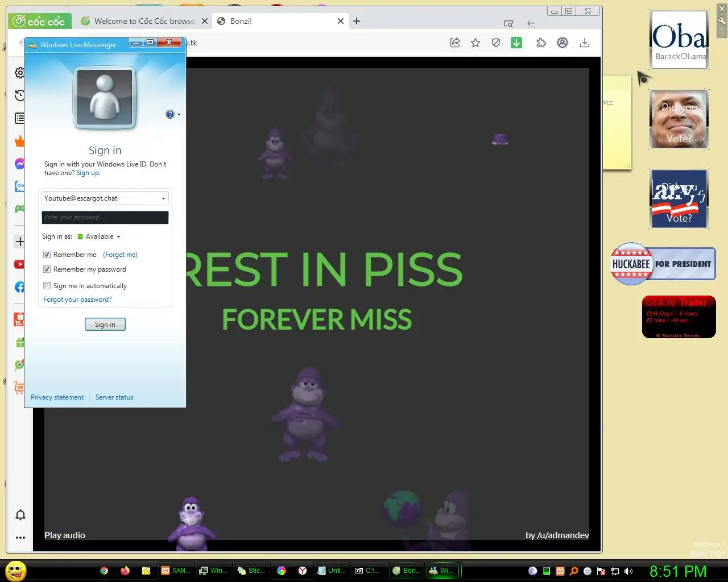
Task: Open the browser extensions puzzle icon
Action: click(541, 43)
